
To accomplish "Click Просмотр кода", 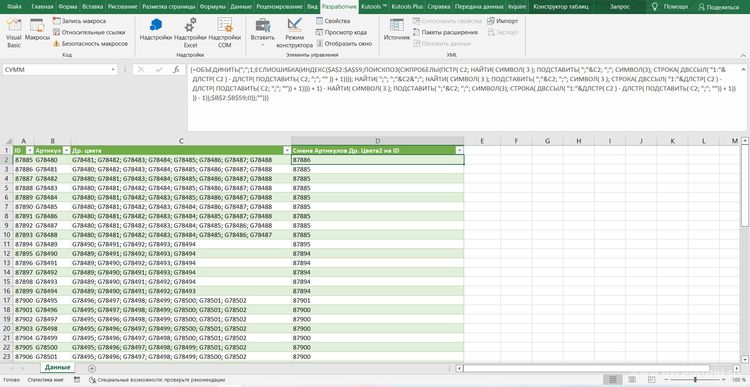I will coord(342,32).
